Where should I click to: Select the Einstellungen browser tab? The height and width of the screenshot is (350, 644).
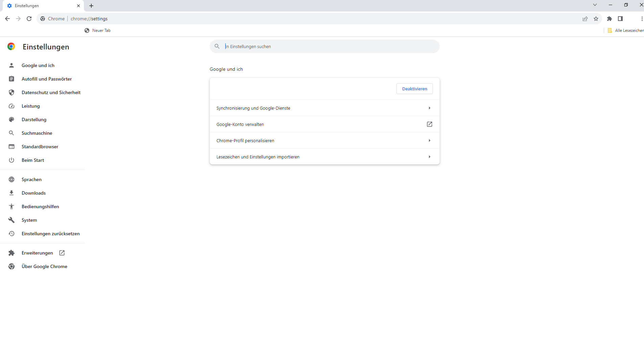pos(41,6)
